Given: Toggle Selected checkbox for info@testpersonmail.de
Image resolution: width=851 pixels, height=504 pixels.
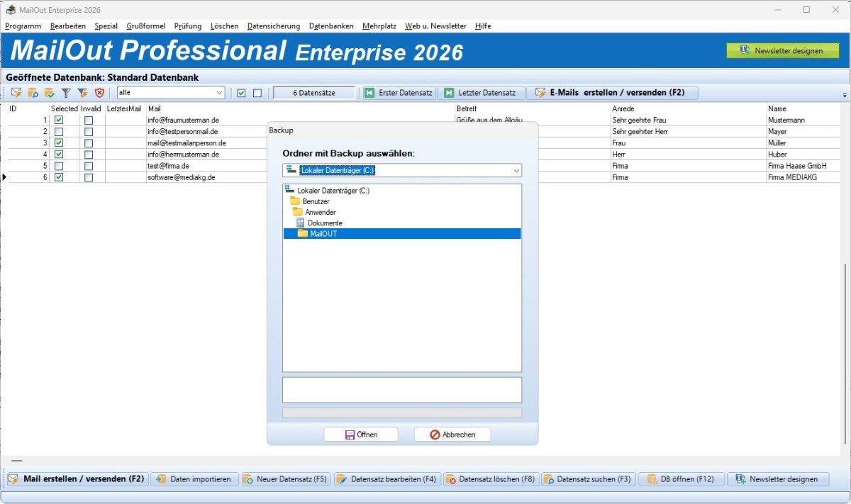Looking at the screenshot, I should point(59,132).
